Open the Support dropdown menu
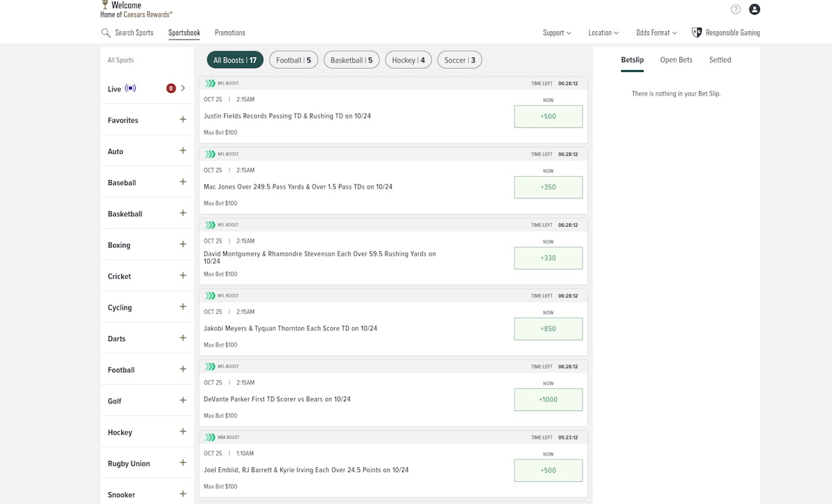This screenshot has height=504, width=832. pos(557,33)
